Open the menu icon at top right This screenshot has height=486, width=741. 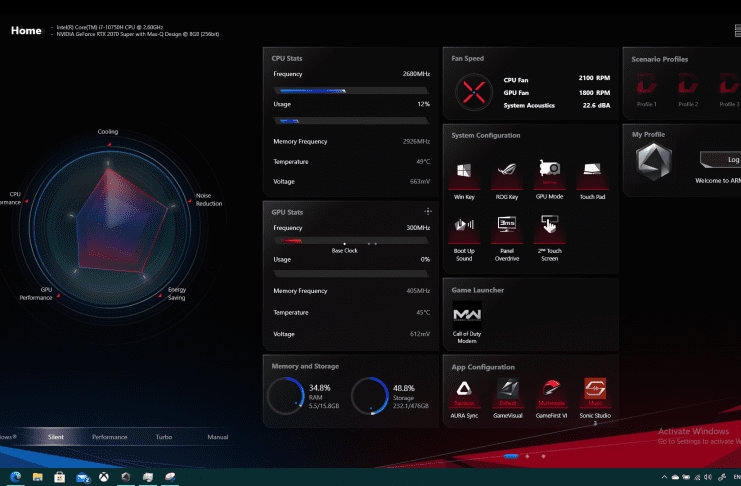click(738, 31)
